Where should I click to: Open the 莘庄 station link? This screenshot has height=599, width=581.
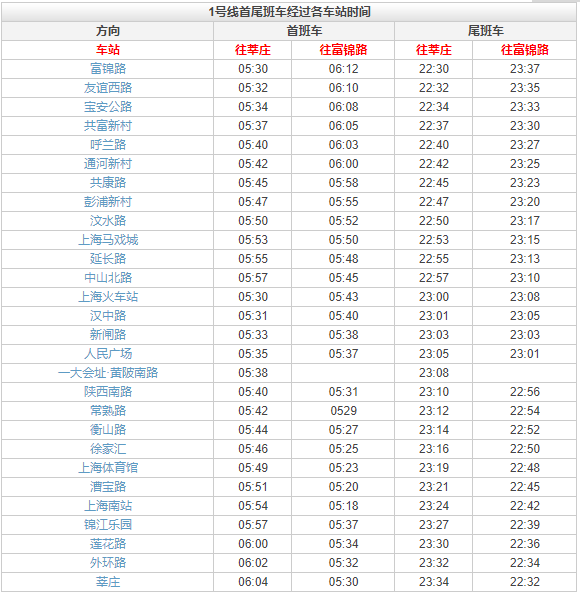click(x=108, y=582)
